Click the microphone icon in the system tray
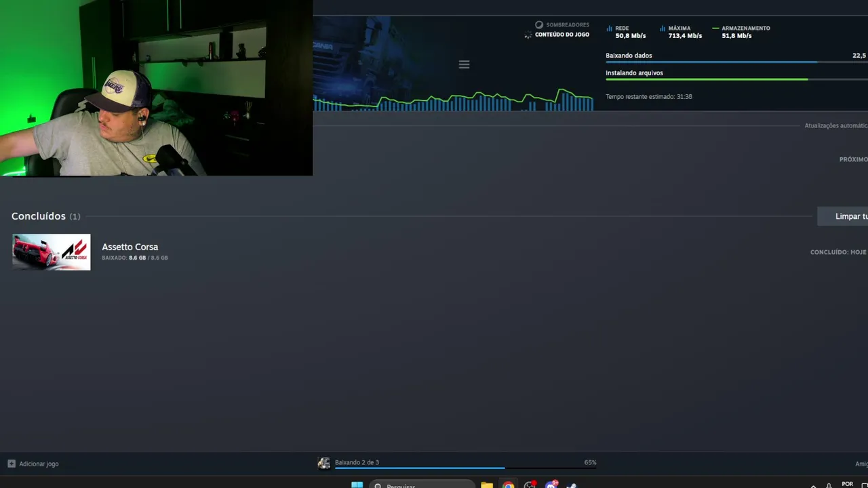The image size is (868, 488). coord(829,485)
